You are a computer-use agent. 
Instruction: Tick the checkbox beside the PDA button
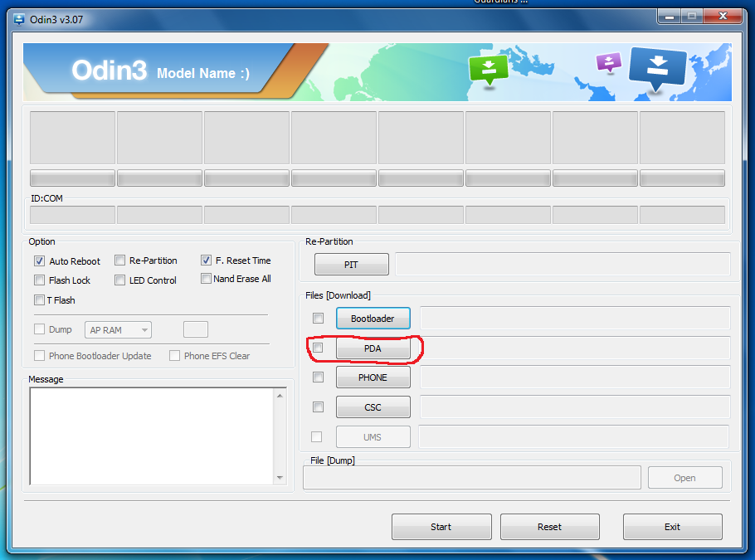pyautogui.click(x=319, y=348)
